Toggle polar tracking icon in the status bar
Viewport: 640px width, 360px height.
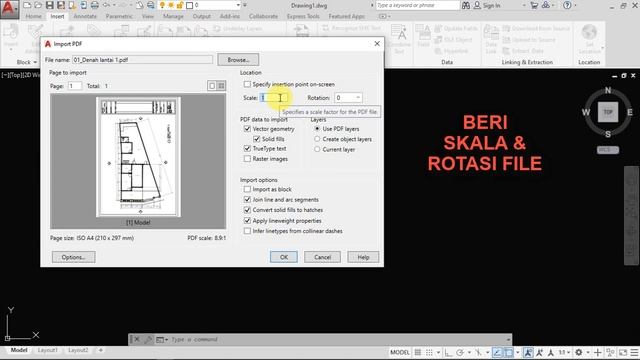coord(460,352)
